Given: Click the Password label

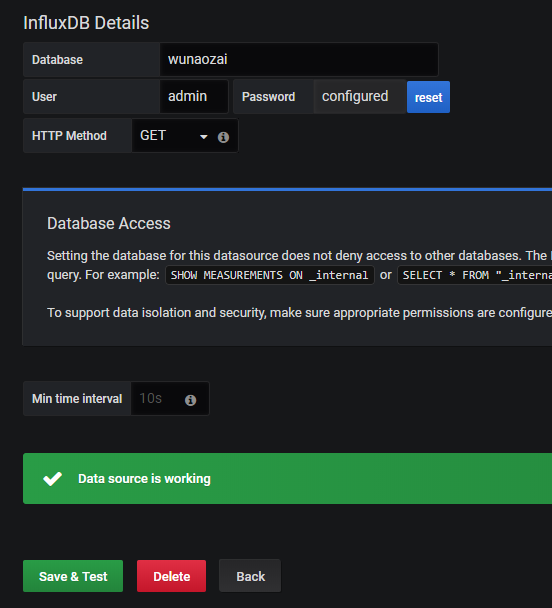Looking at the screenshot, I should click(x=268, y=97).
